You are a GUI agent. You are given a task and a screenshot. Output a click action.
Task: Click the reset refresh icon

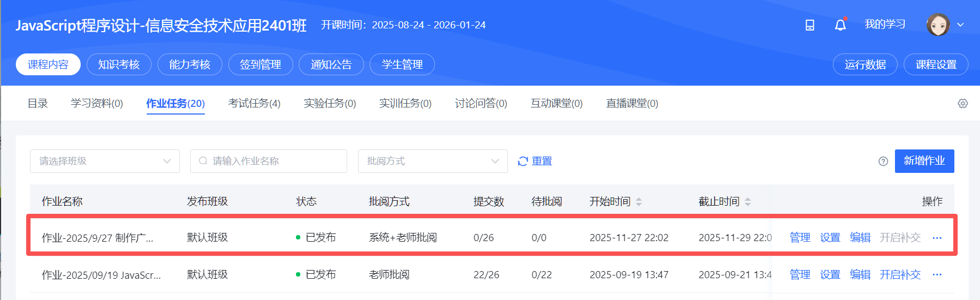[x=523, y=161]
